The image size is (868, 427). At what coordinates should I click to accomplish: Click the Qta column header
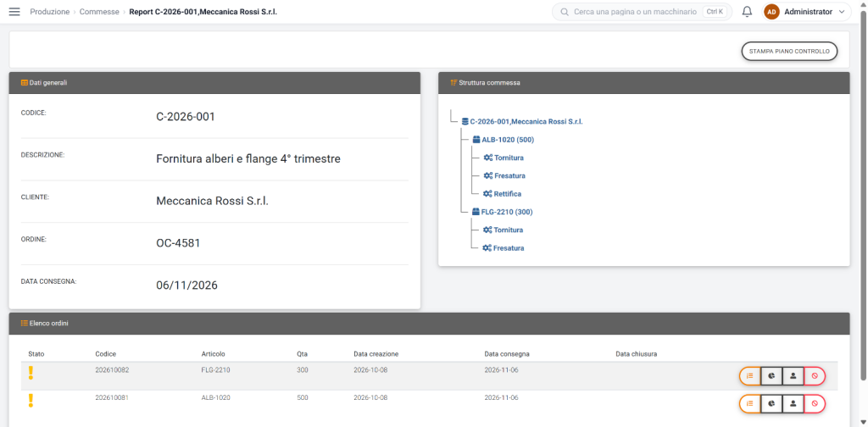303,354
